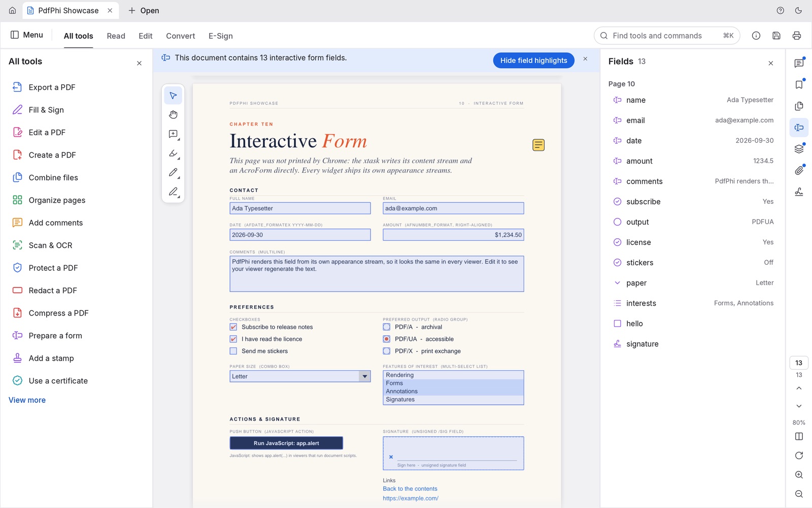Show the layers panel
The width and height of the screenshot is (812, 508).
click(799, 149)
